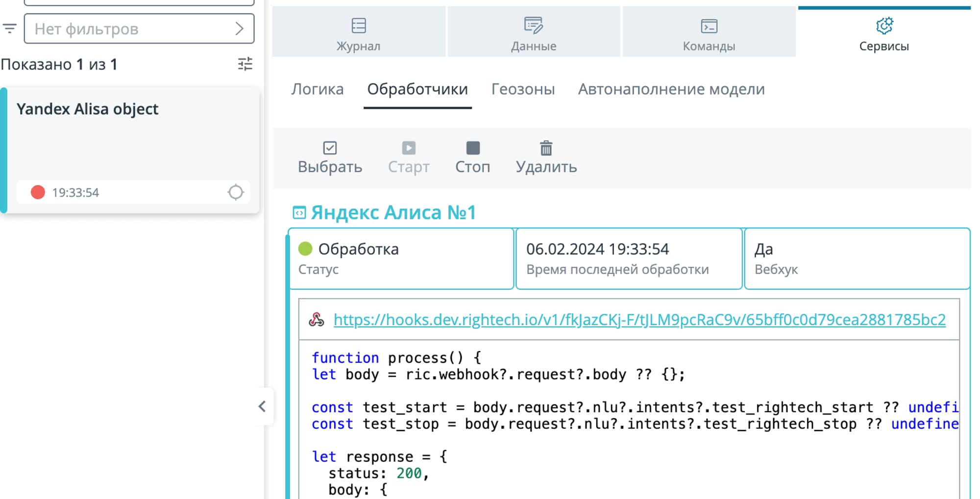980x499 pixels.
Task: Click the webhook icon beside URL
Action: pos(317,320)
